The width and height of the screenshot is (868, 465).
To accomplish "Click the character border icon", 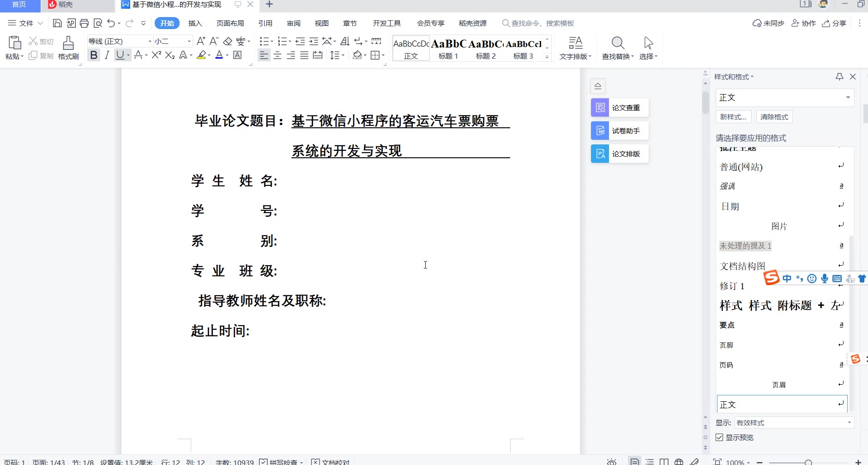I will [237, 55].
